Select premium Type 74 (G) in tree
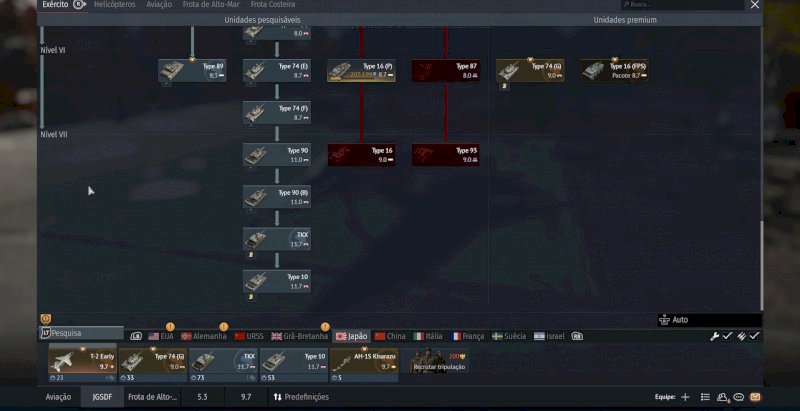 click(x=530, y=70)
